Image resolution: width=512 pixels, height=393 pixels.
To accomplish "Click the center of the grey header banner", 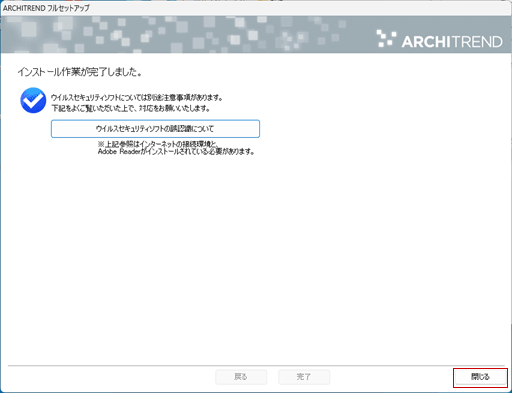I will [256, 34].
